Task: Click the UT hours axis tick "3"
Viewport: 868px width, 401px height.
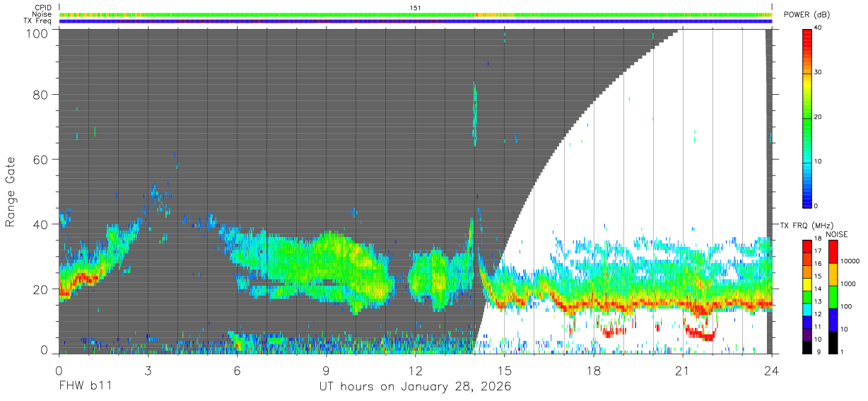Action: 148,371
